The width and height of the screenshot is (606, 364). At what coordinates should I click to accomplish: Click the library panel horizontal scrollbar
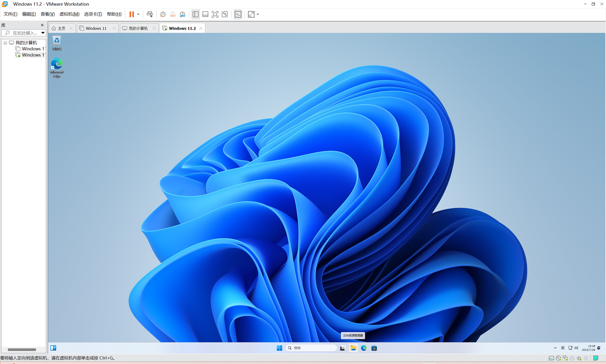tap(22, 349)
